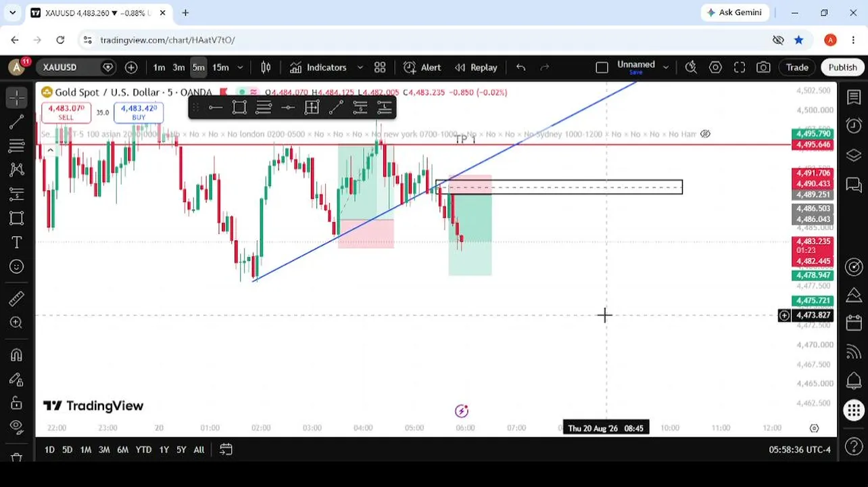Screen dimensions: 868x487
Task: Redo the last chart action
Action: pyautogui.click(x=545, y=67)
